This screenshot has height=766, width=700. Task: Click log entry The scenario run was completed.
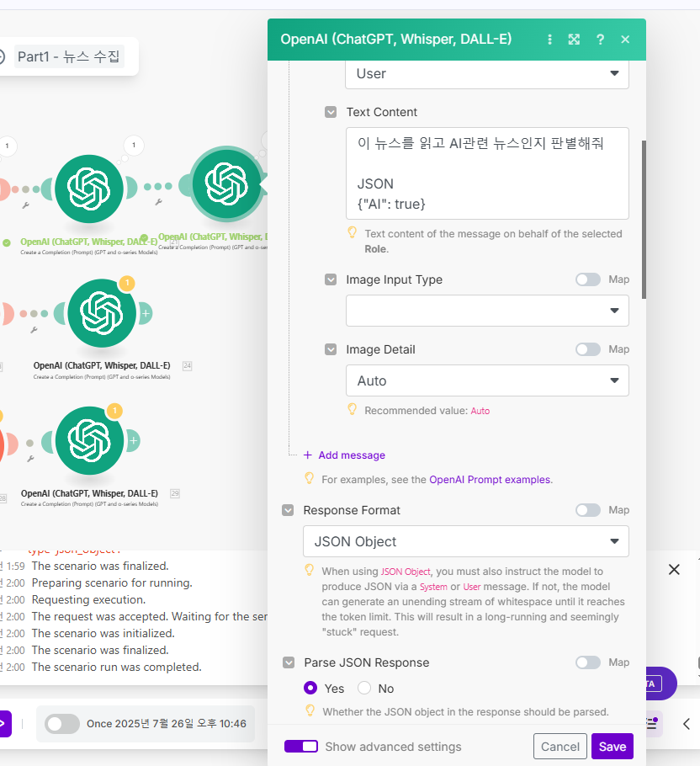tap(116, 668)
